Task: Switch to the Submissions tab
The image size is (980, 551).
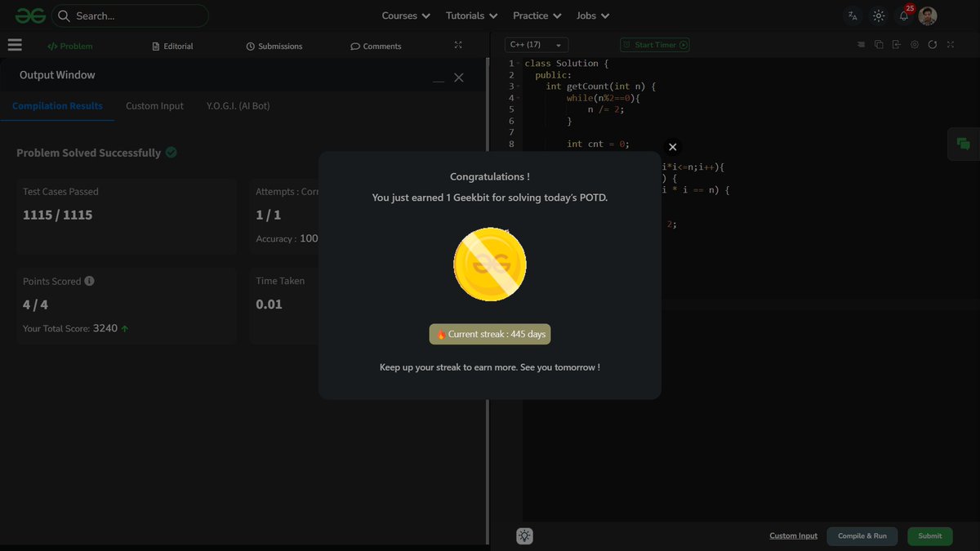Action: point(274,47)
